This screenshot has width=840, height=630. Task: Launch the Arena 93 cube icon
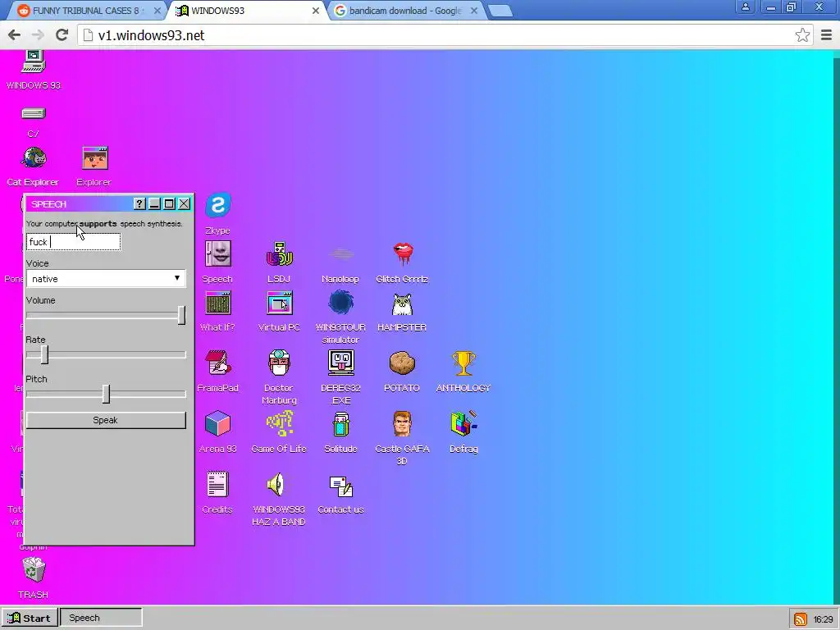pos(218,424)
